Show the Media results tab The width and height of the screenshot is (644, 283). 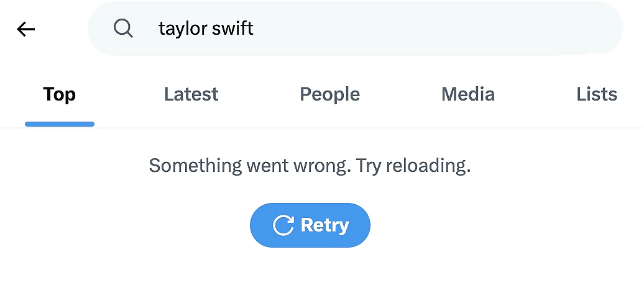click(x=467, y=94)
